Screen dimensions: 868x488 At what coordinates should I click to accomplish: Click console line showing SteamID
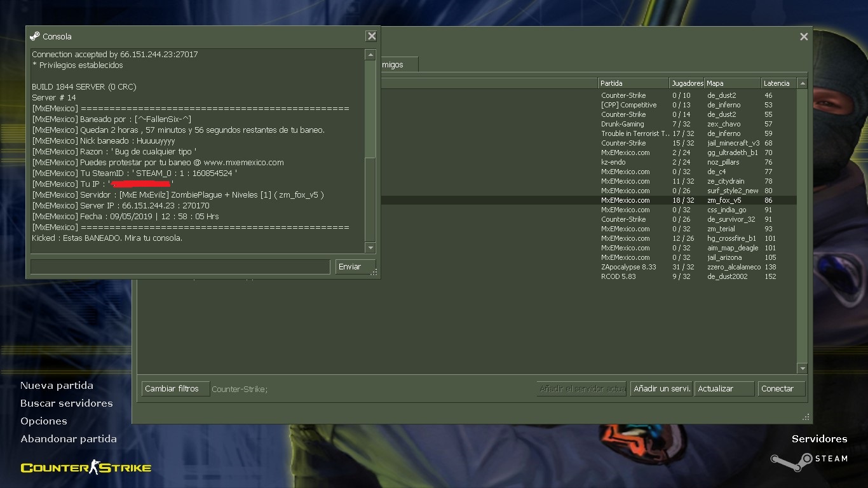click(x=135, y=173)
